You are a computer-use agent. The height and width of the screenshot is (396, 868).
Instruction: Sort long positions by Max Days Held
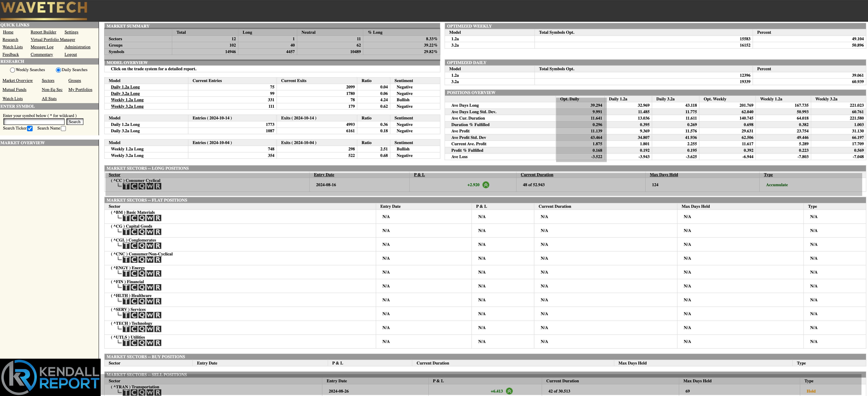pos(663,175)
